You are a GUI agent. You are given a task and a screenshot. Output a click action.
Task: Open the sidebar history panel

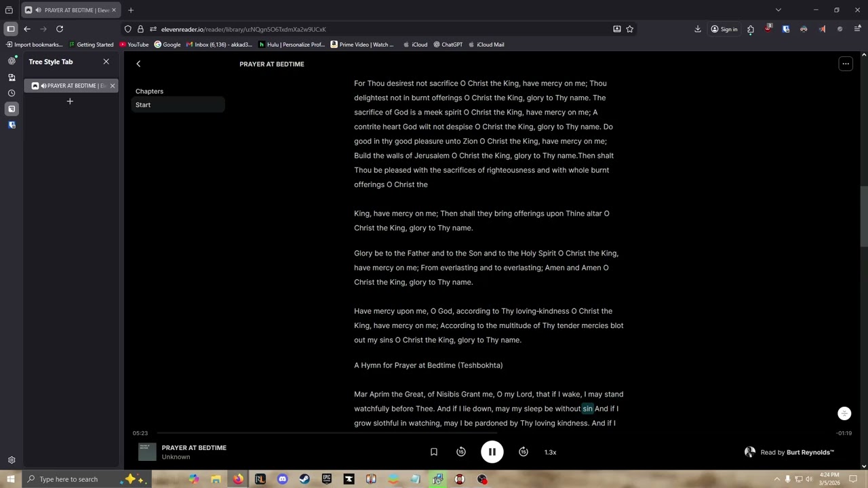click(12, 93)
